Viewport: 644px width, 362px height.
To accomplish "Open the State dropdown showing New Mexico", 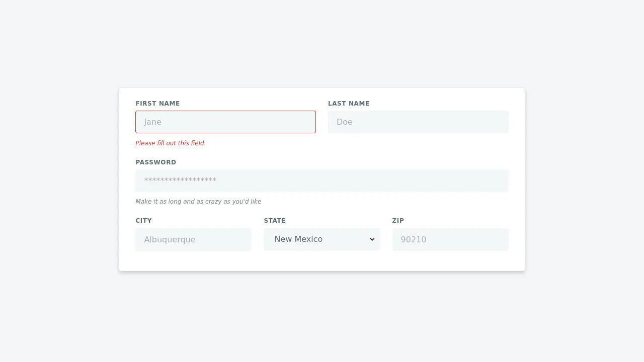I will tap(317, 239).
